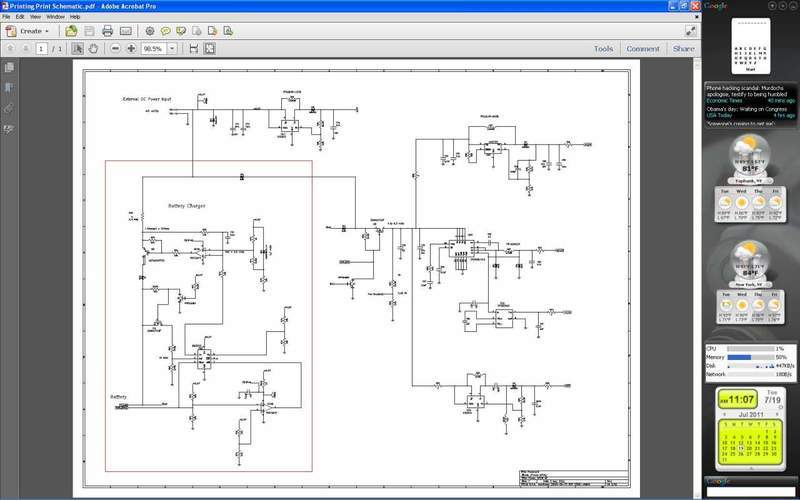Screen dimensions: 800x500
Task: Click the clock showing 11:07 in the sidebar
Action: pos(741,399)
